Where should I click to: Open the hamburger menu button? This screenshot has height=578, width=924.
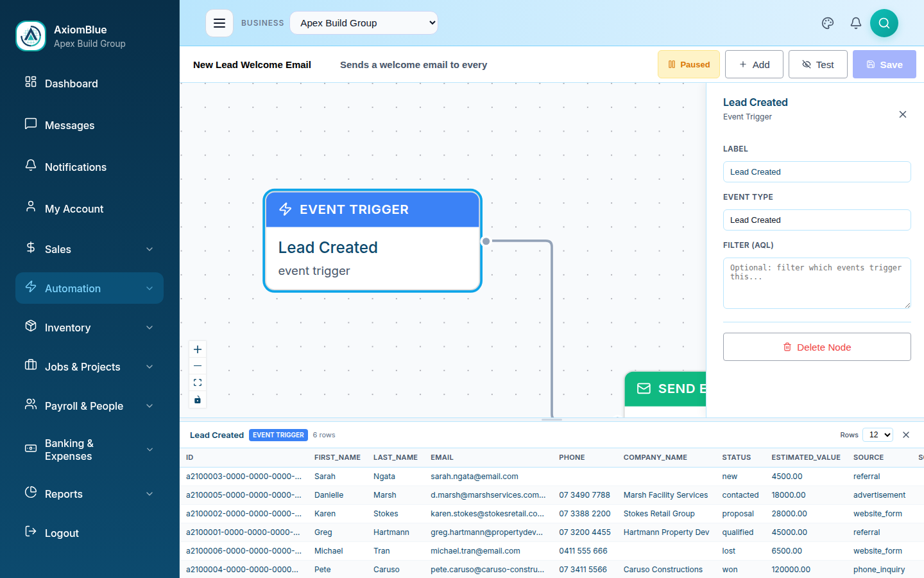point(219,23)
